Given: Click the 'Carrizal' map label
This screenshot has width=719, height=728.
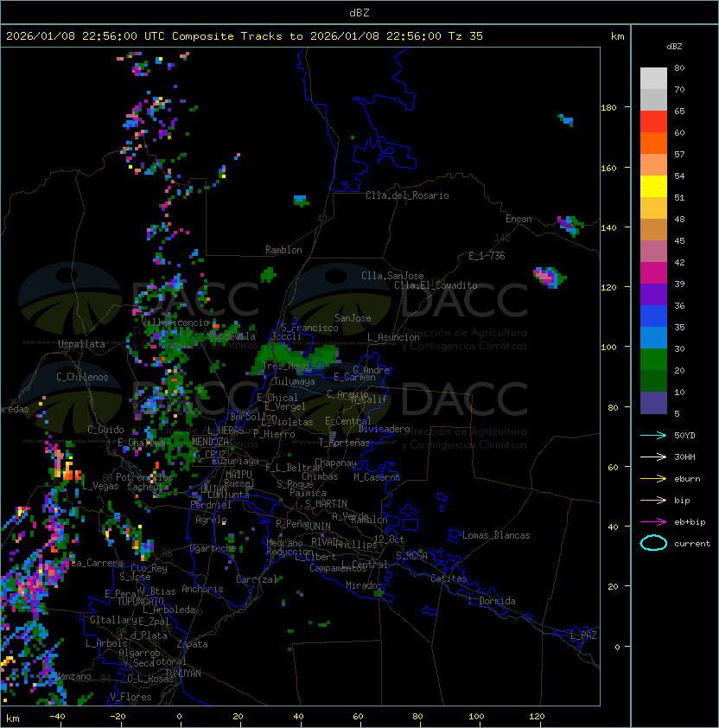Looking at the screenshot, I should (x=257, y=579).
